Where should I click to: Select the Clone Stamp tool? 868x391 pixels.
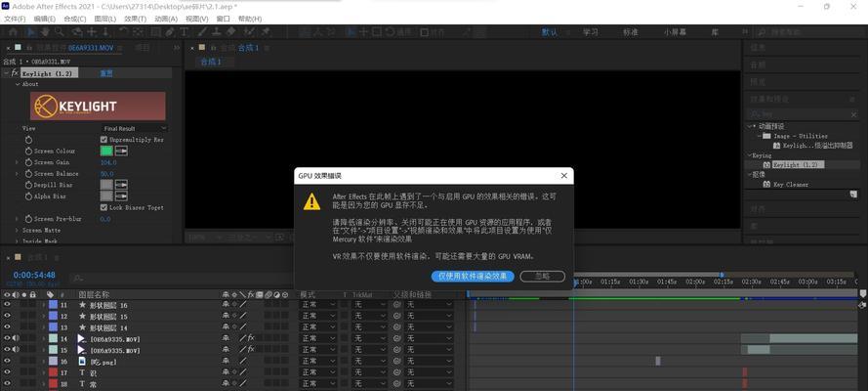click(x=218, y=32)
